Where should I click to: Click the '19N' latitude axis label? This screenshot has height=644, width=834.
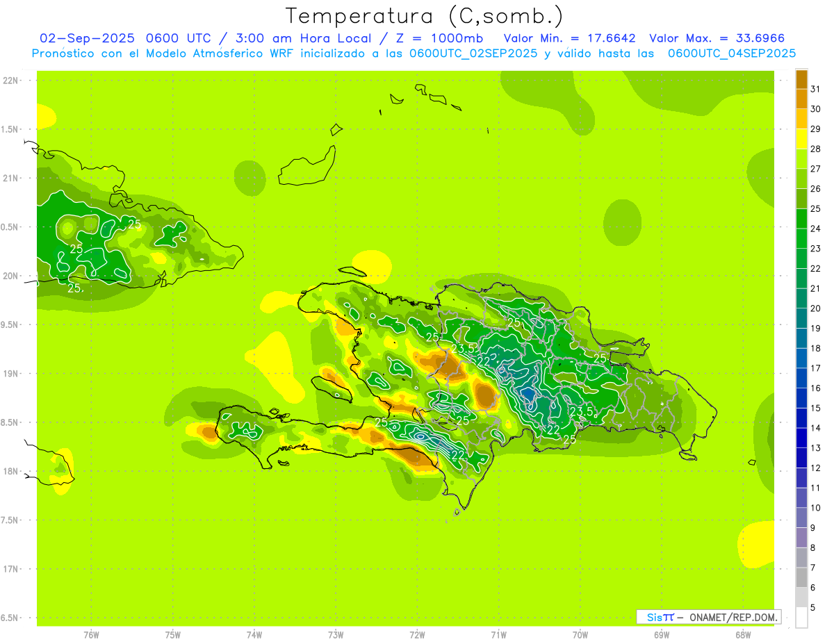[10, 374]
